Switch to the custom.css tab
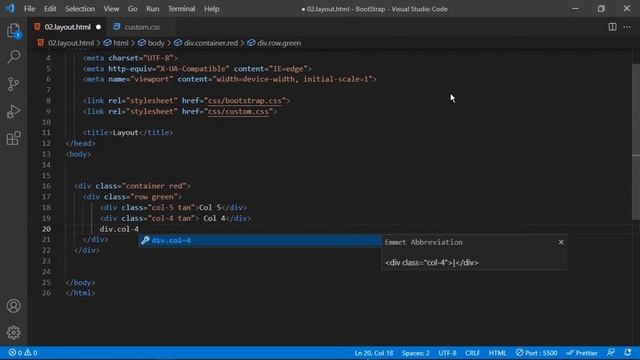The image size is (640, 360). (142, 27)
